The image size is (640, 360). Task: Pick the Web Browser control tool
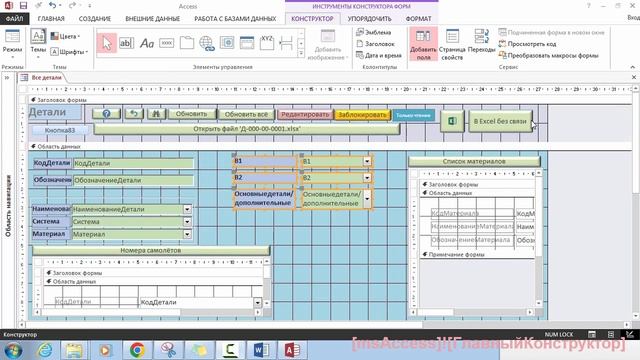click(227, 43)
